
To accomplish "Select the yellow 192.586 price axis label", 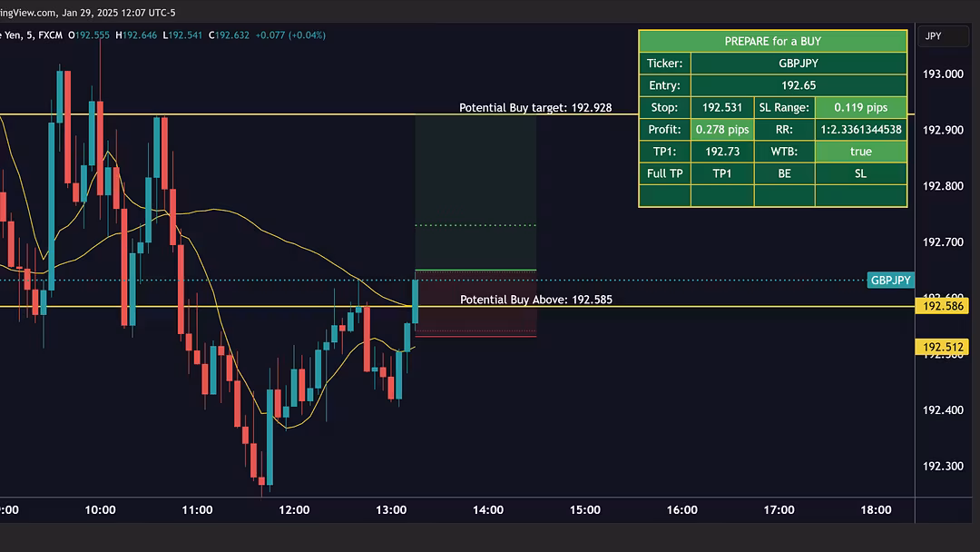I will tap(943, 307).
